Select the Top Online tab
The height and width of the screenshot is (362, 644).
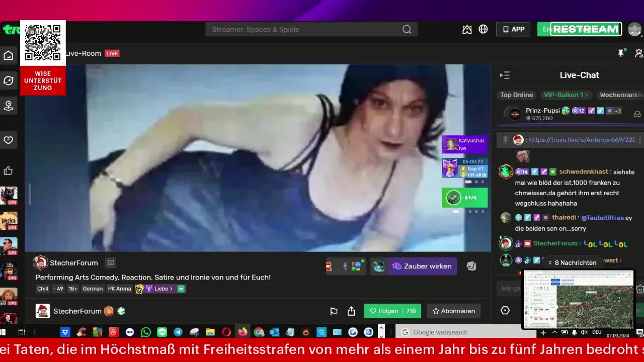tap(516, 95)
